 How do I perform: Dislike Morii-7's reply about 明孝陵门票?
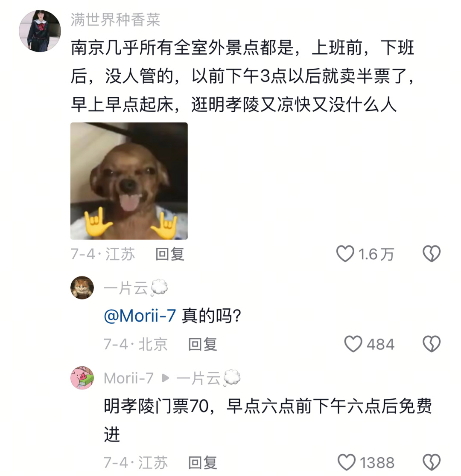pos(432,462)
